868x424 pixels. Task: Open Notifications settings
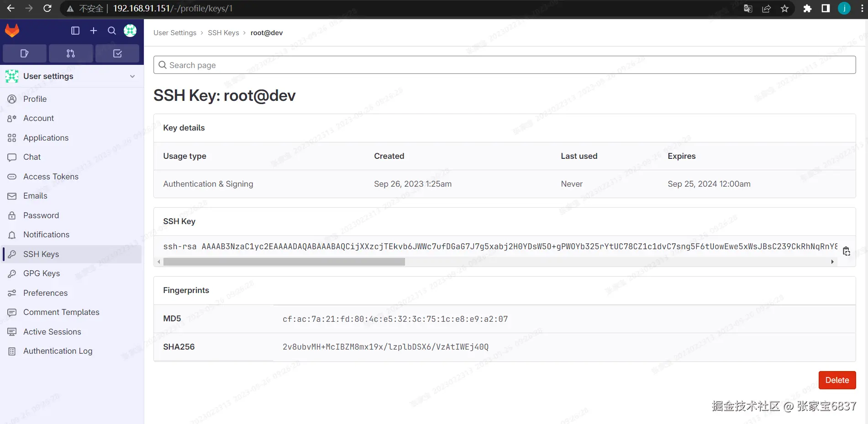72,235
